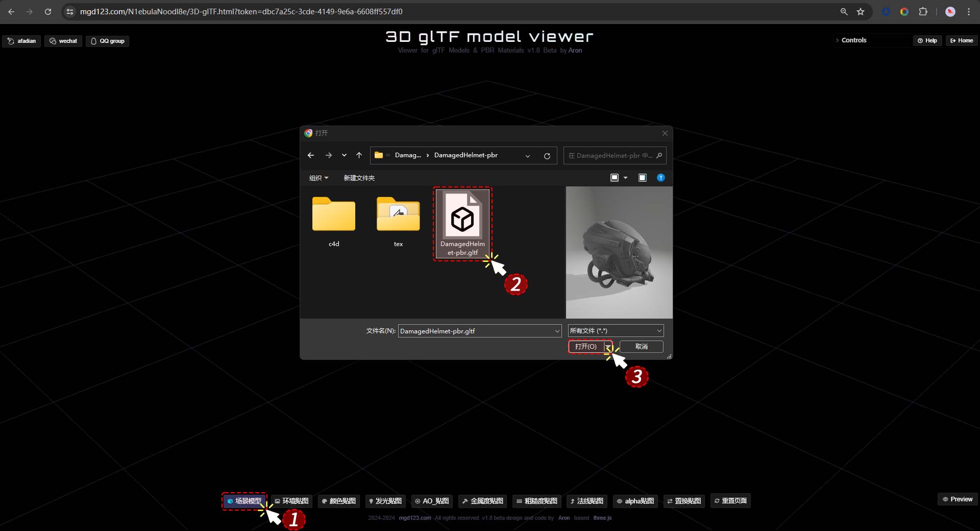Cancel the dialog with 取消 button

click(x=641, y=347)
